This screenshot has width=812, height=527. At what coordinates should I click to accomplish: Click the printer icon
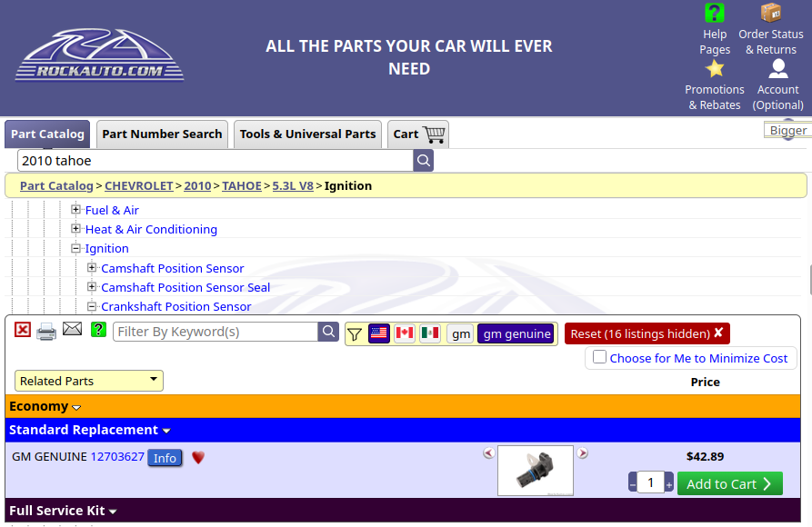[46, 332]
